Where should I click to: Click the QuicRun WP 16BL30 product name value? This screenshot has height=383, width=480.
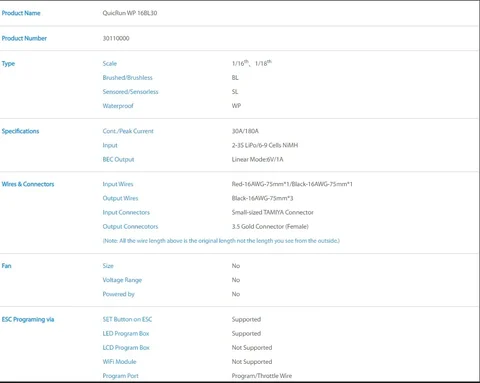pyautogui.click(x=130, y=13)
